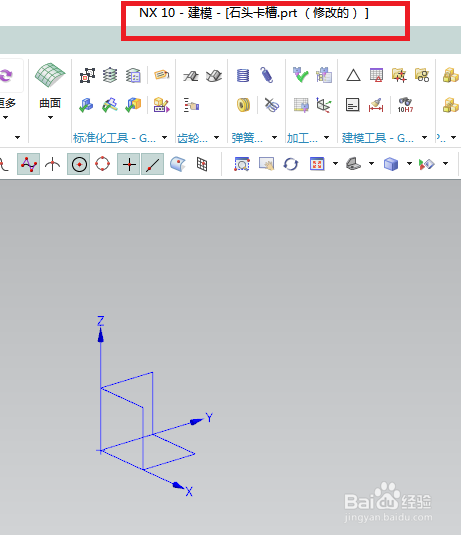Click the red-green arrow diamond icon
The image size is (461, 535).
427,164
